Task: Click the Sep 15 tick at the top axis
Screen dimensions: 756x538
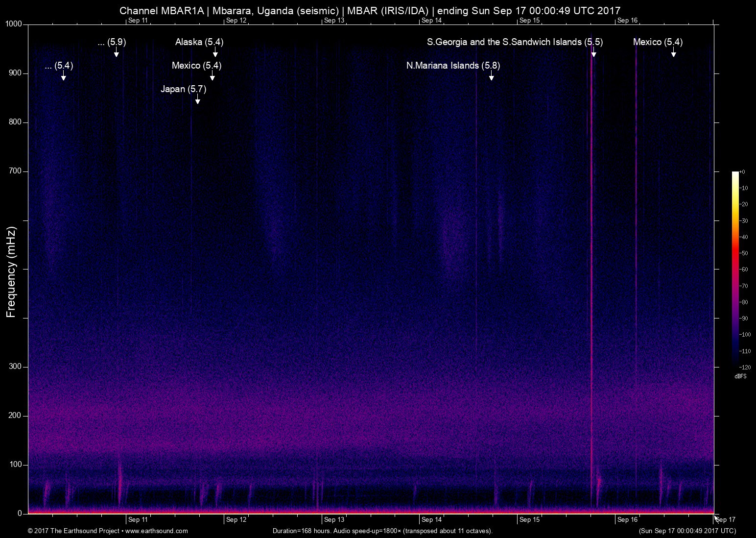Action: click(528, 21)
